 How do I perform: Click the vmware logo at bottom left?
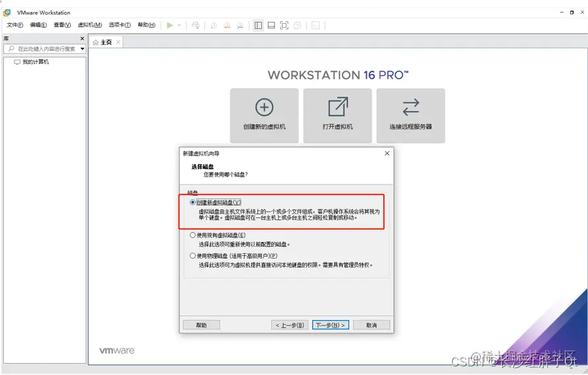coord(117,351)
